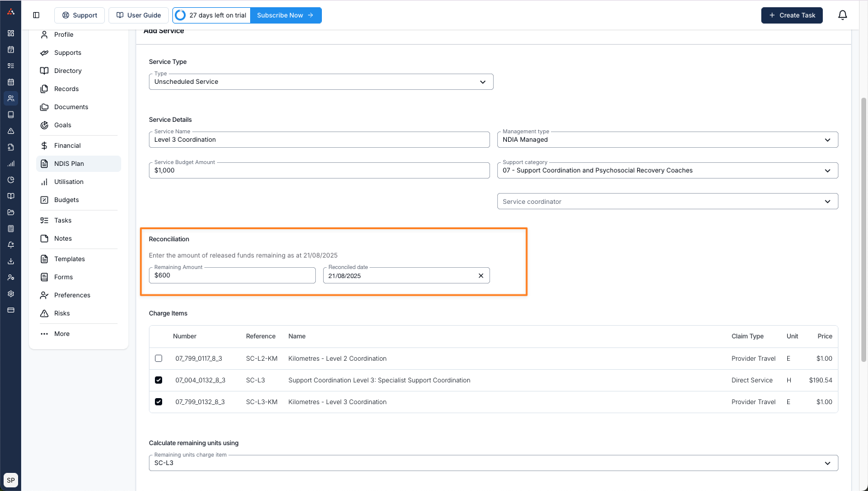The width and height of the screenshot is (868, 491).
Task: Open the download icon in dark rail
Action: pos(11,261)
